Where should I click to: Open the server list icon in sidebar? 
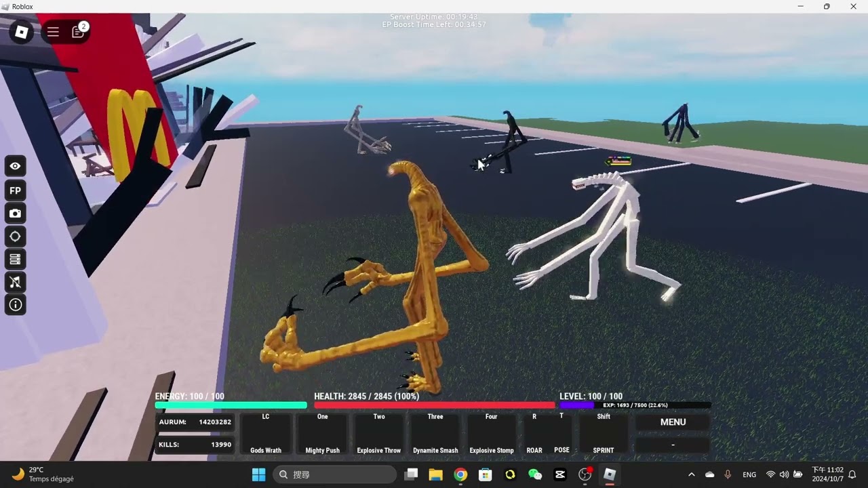point(16,259)
